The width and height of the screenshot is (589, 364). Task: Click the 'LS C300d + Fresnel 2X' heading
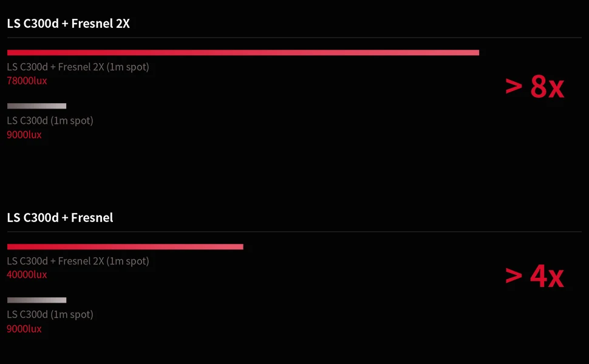coord(69,24)
